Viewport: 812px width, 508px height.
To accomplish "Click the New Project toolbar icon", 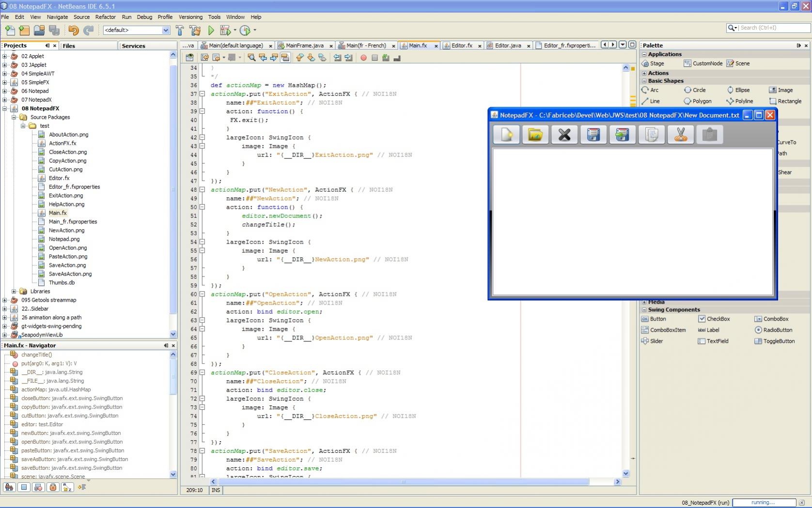I will tap(24, 30).
